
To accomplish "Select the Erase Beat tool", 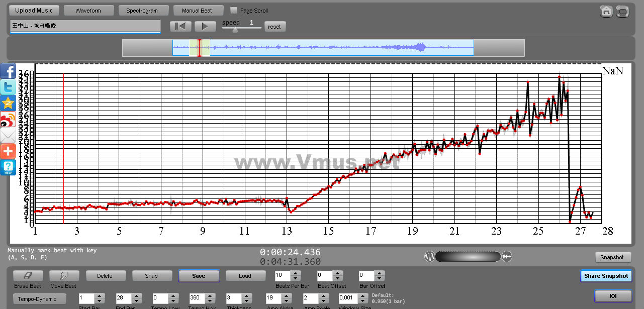I will 28,276.
